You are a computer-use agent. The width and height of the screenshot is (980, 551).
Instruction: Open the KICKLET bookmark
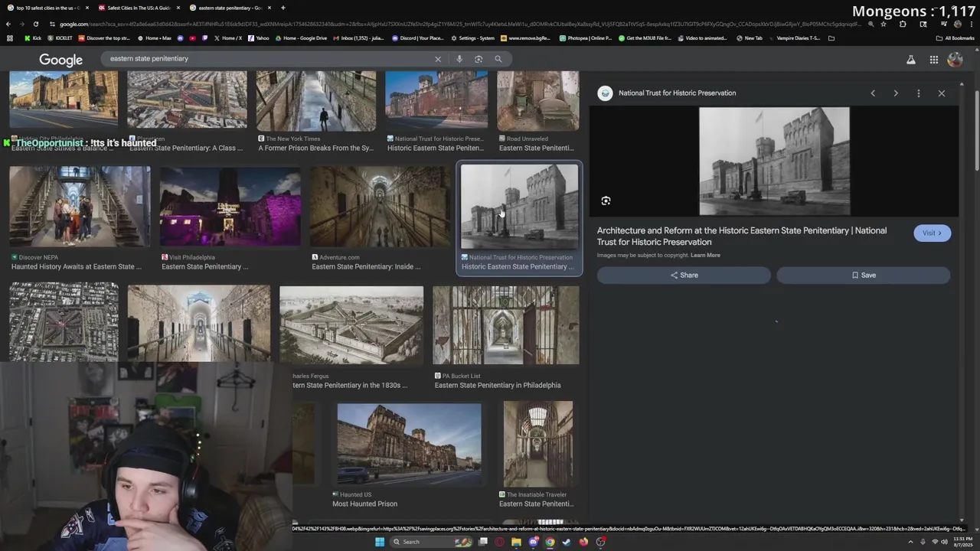click(x=60, y=38)
